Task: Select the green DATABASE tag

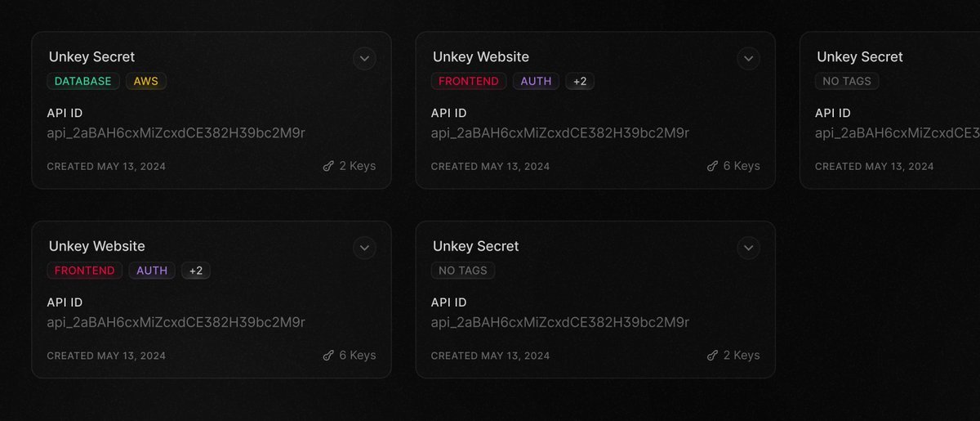Action: 83,81
